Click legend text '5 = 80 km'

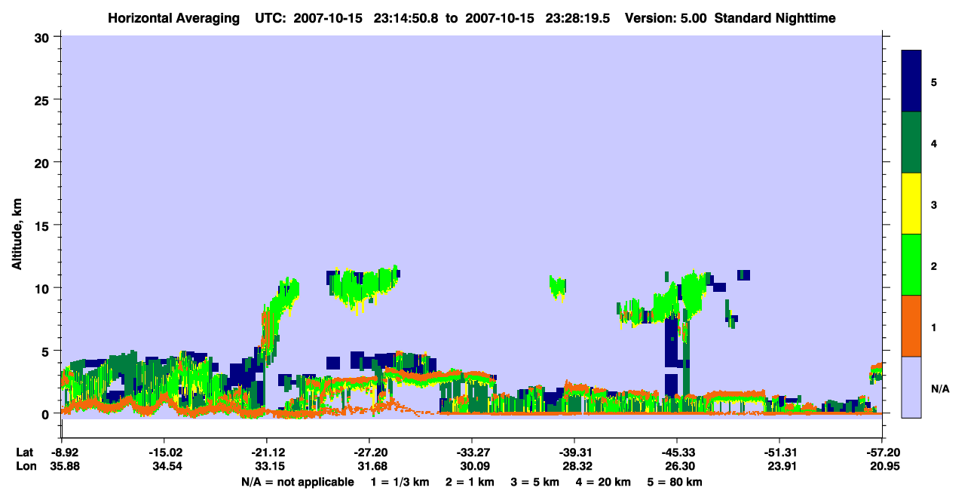(675, 482)
